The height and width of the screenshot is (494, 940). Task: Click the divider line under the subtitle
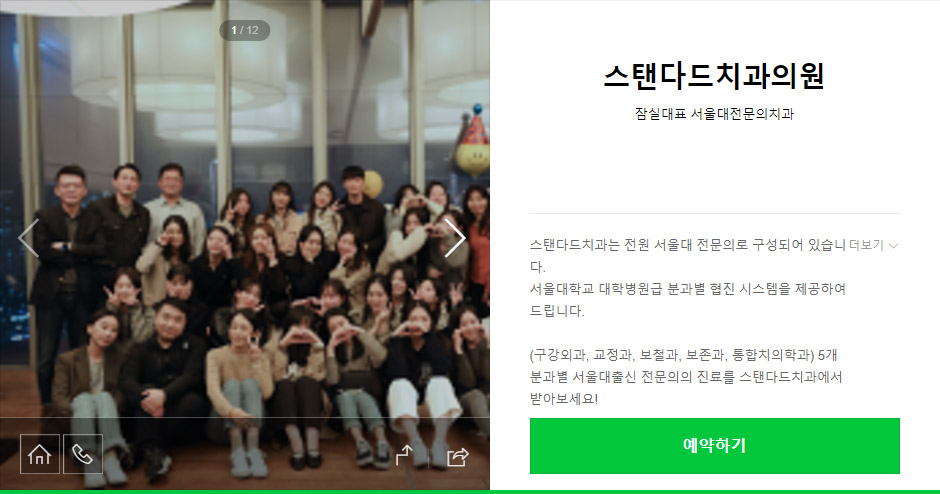pos(715,213)
